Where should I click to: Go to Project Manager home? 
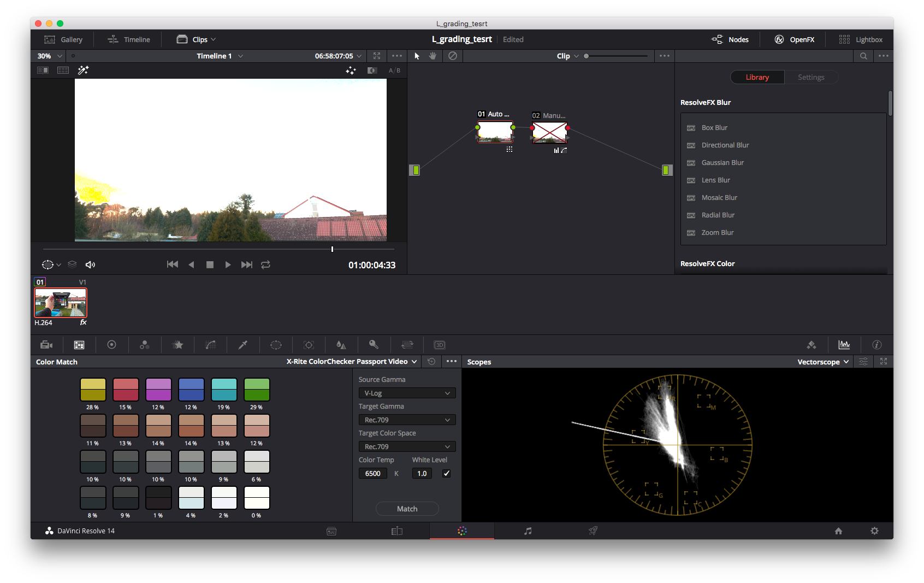pos(838,531)
